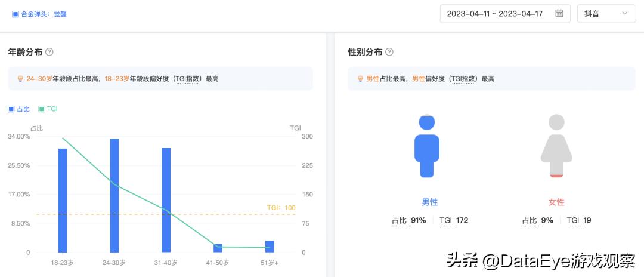Click the 300 TGI axis label

307,137
